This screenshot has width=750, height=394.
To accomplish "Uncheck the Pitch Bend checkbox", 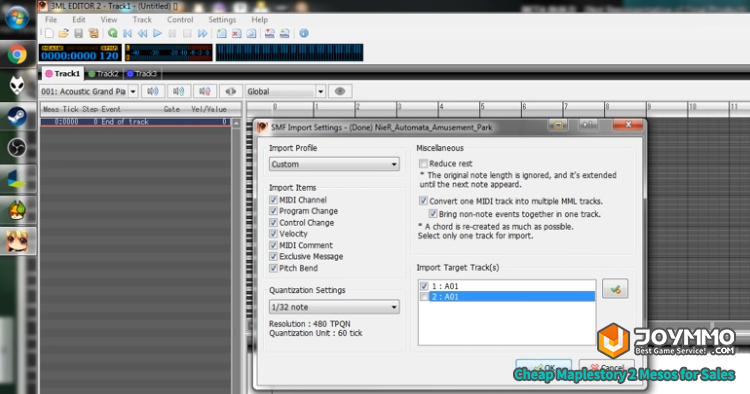I will click(273, 268).
